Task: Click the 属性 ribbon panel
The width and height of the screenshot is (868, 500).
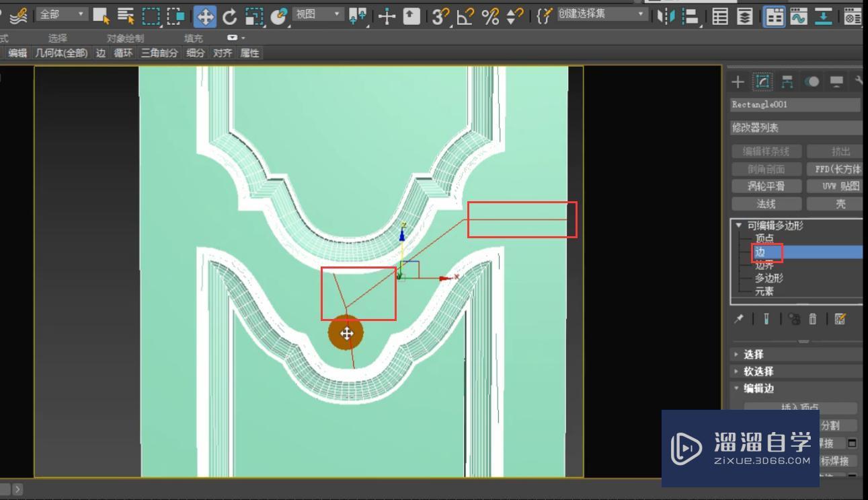Action: (x=249, y=53)
